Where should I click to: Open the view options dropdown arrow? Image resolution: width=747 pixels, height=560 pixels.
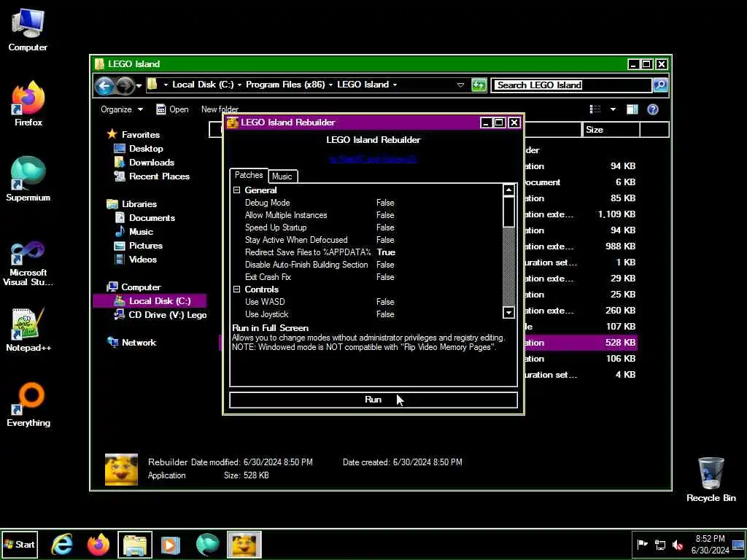point(613,109)
